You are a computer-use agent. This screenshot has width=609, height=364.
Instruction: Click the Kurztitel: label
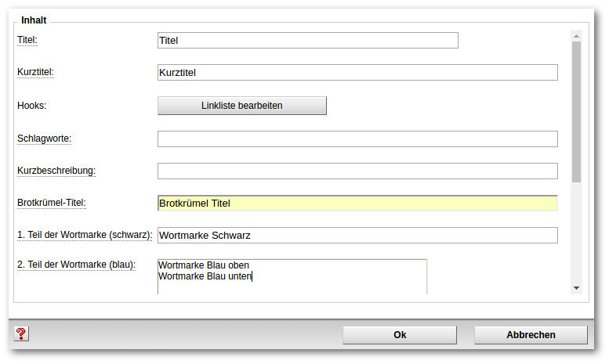35,72
